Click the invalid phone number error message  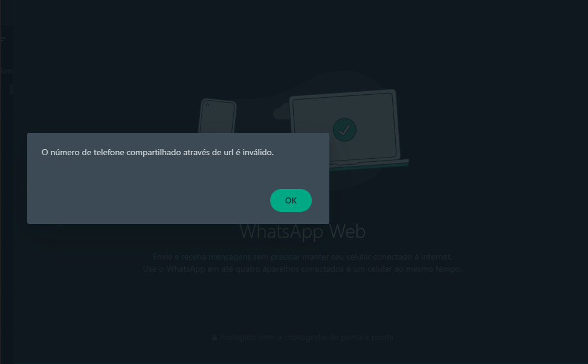point(158,152)
